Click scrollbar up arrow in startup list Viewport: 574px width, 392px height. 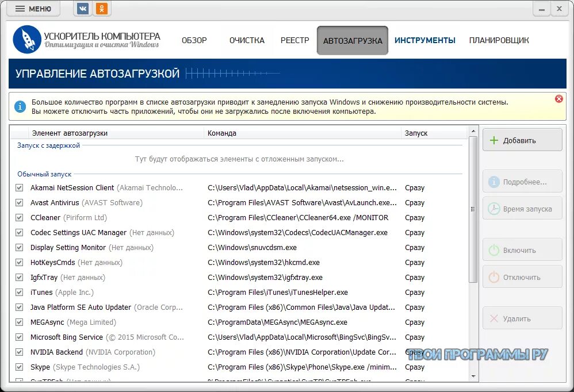tap(473, 131)
